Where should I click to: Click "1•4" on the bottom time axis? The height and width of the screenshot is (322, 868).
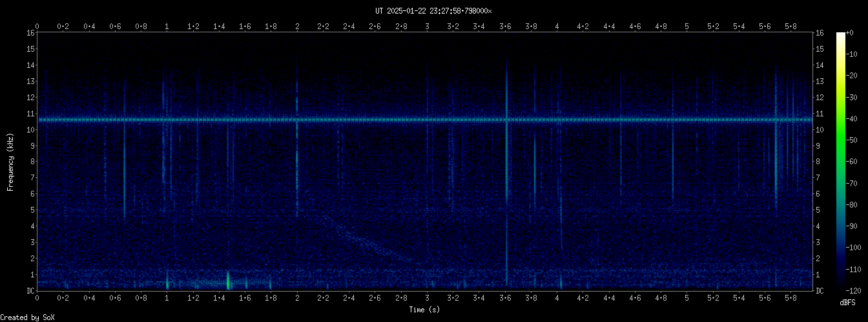click(220, 298)
